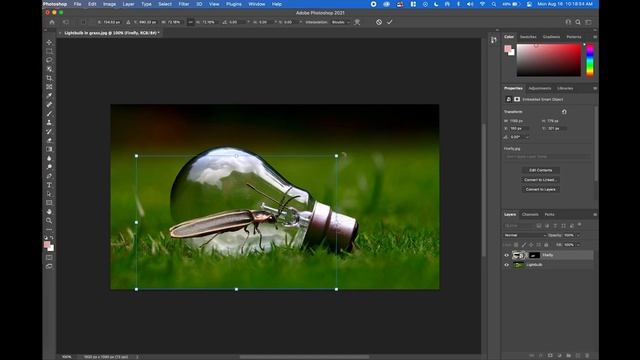Open the layer filter Kind dropdown
640x360 pixels.
pyautogui.click(x=518, y=225)
